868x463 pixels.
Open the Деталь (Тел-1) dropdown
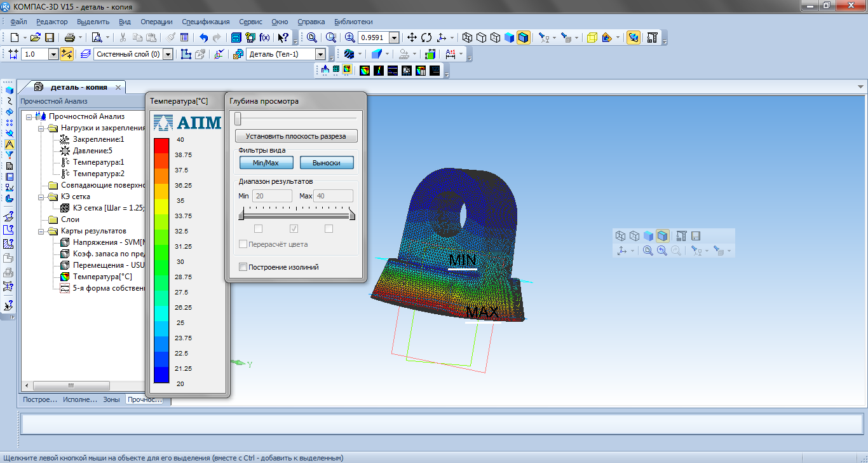click(320, 54)
